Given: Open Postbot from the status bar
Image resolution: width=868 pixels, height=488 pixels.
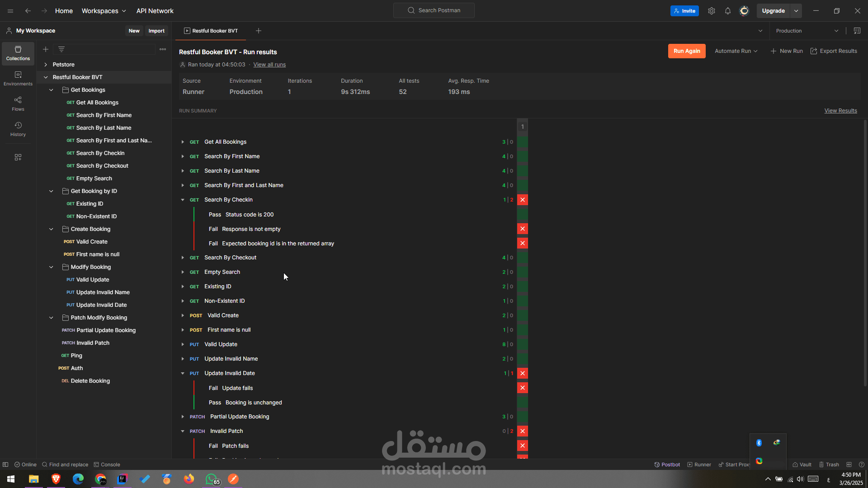Looking at the screenshot, I should click(x=667, y=465).
